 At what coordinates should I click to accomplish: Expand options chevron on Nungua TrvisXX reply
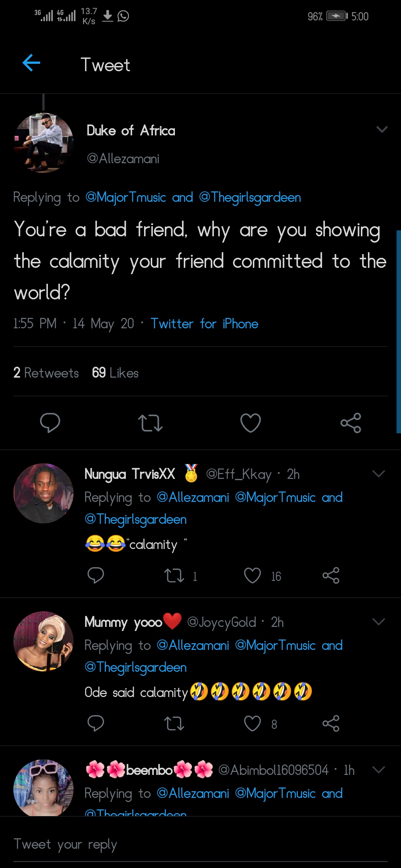click(x=378, y=474)
